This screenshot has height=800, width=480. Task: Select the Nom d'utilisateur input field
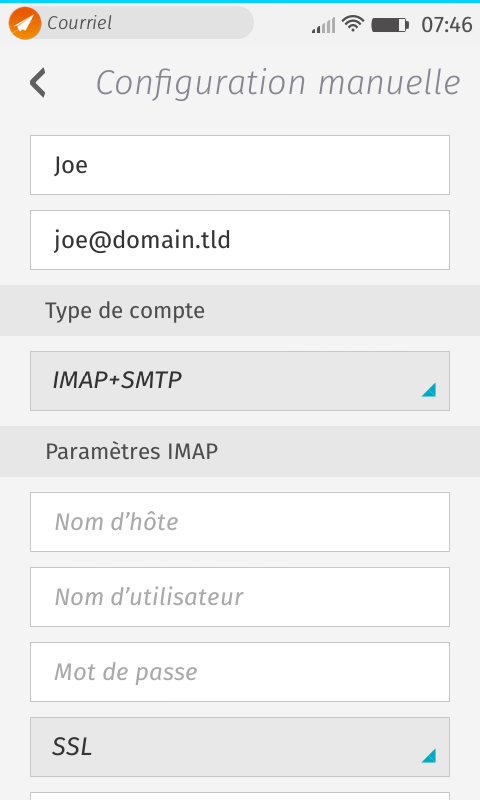click(240, 597)
